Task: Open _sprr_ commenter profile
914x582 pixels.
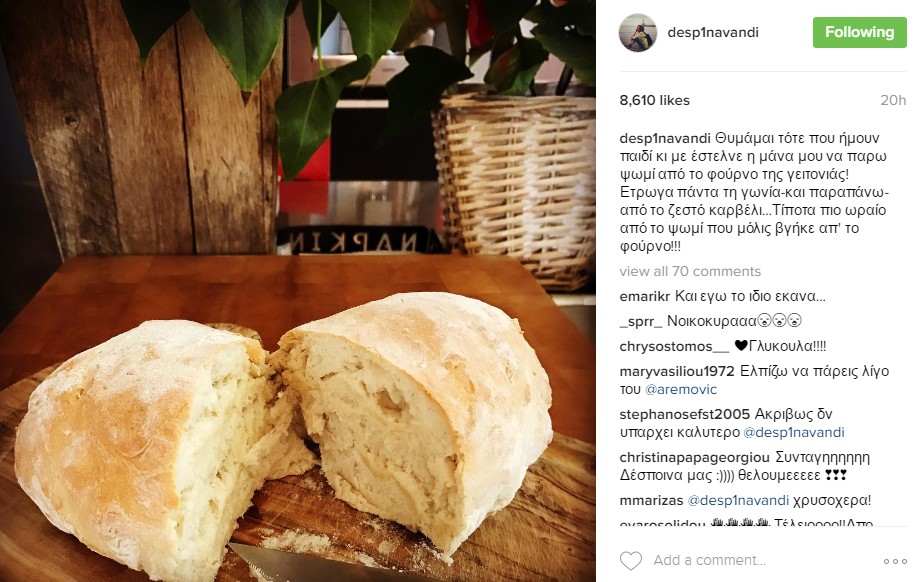Action: (x=641, y=321)
